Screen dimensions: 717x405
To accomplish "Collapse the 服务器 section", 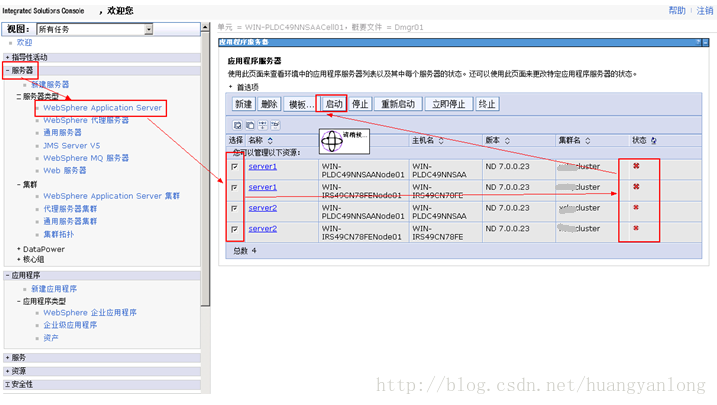I will (x=8, y=70).
